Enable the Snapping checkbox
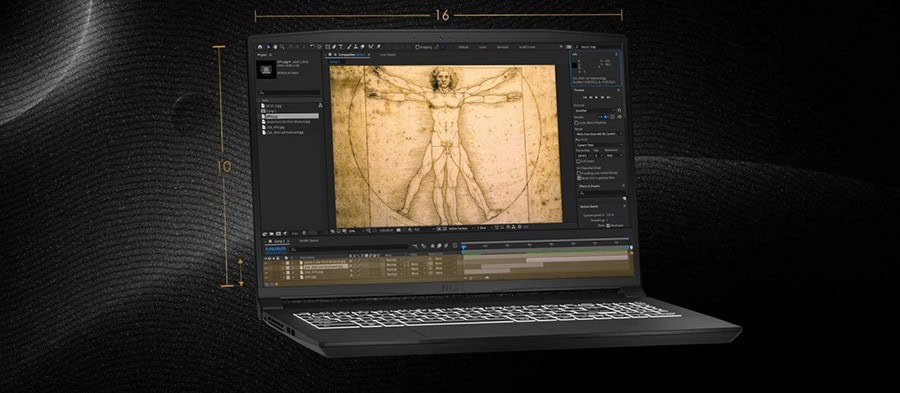Image resolution: width=900 pixels, height=393 pixels. (x=417, y=47)
